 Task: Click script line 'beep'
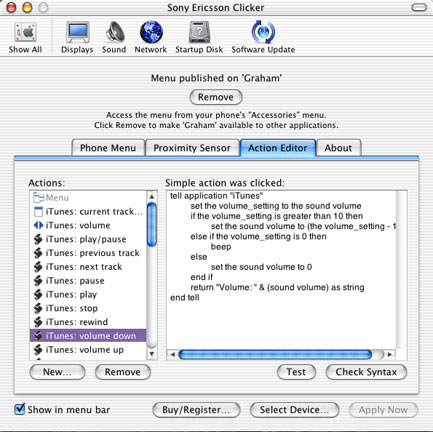coord(221,247)
